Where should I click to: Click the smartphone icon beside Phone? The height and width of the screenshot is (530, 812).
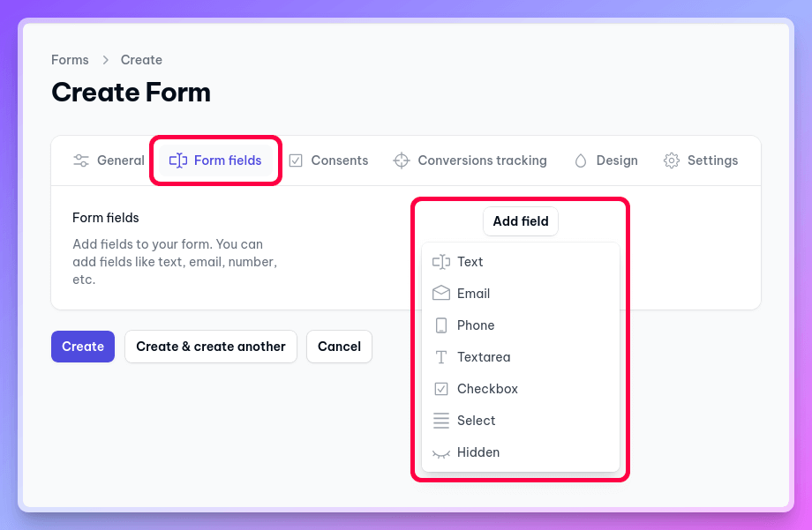pyautogui.click(x=441, y=325)
